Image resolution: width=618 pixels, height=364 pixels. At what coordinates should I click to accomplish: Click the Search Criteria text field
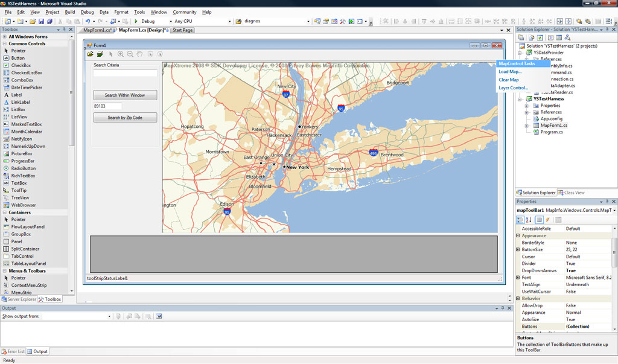[x=125, y=73]
